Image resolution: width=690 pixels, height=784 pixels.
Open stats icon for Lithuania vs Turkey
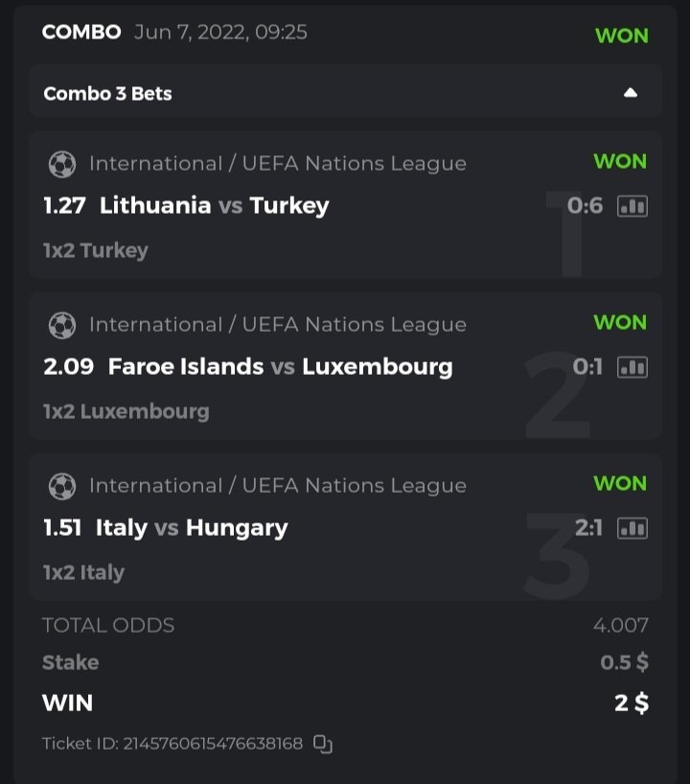coord(632,206)
